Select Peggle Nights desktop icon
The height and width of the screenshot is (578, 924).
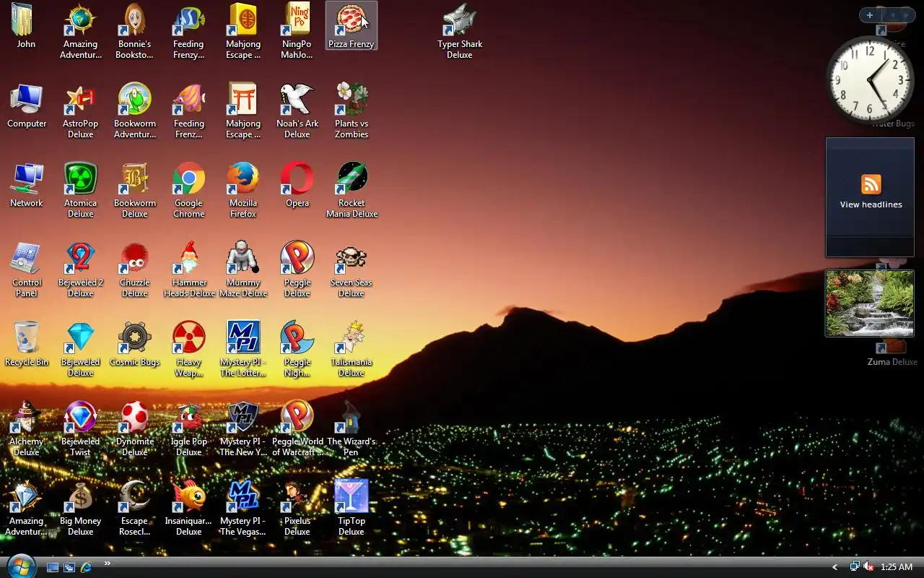click(297, 349)
